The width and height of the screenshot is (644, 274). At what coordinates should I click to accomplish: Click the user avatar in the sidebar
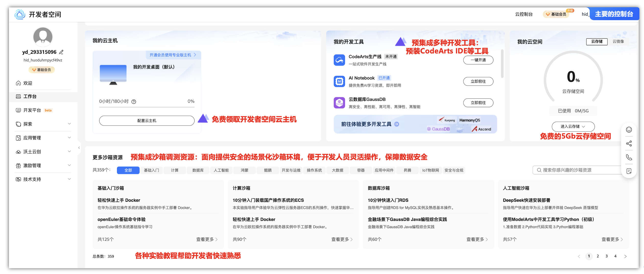[x=43, y=37]
